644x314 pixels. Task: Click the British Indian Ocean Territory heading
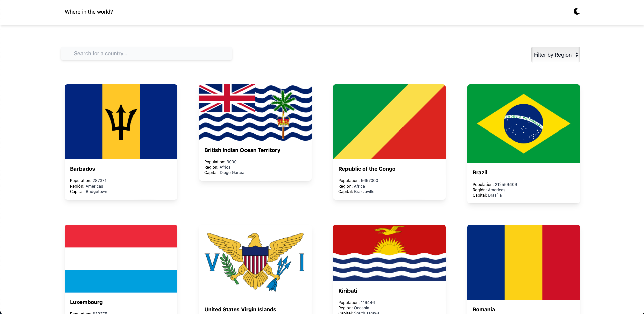242,150
